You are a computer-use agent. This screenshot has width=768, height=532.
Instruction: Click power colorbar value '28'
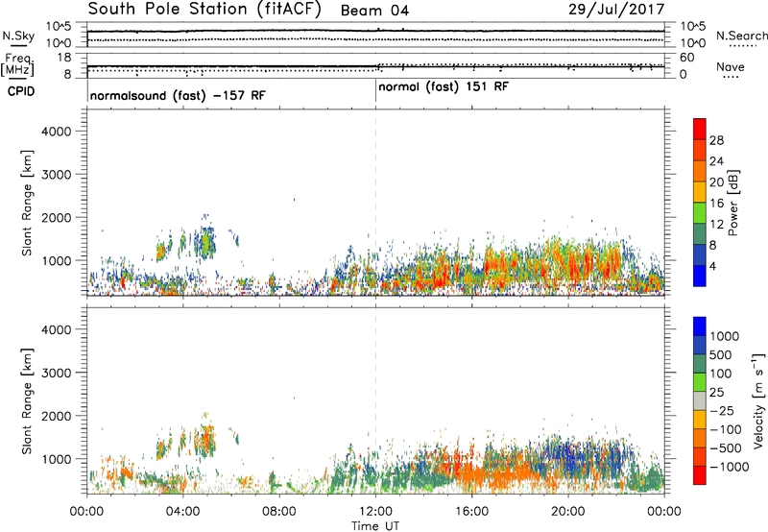point(716,140)
